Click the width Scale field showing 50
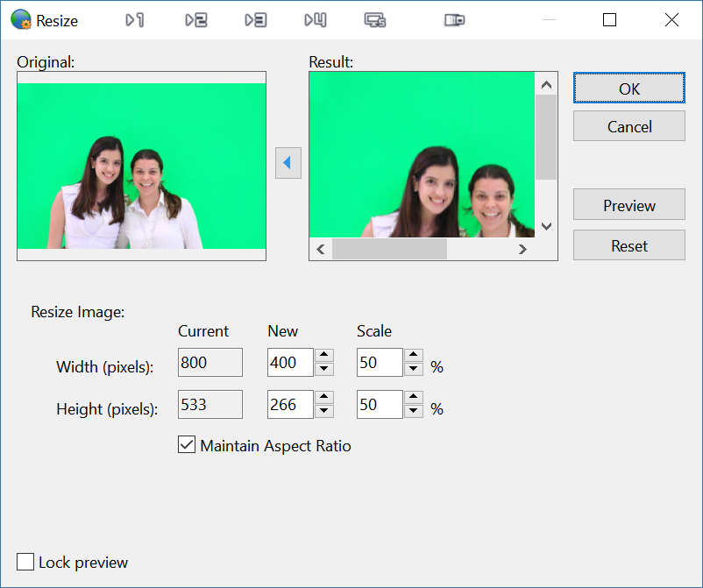 380,362
